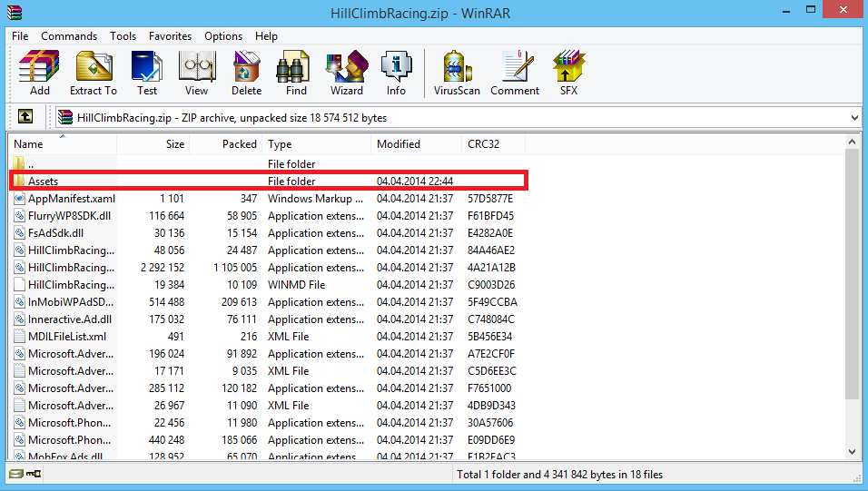Click the FlurryWP8SDK.dll file icon
Image resolution: width=868 pixels, height=491 pixels.
(x=19, y=215)
